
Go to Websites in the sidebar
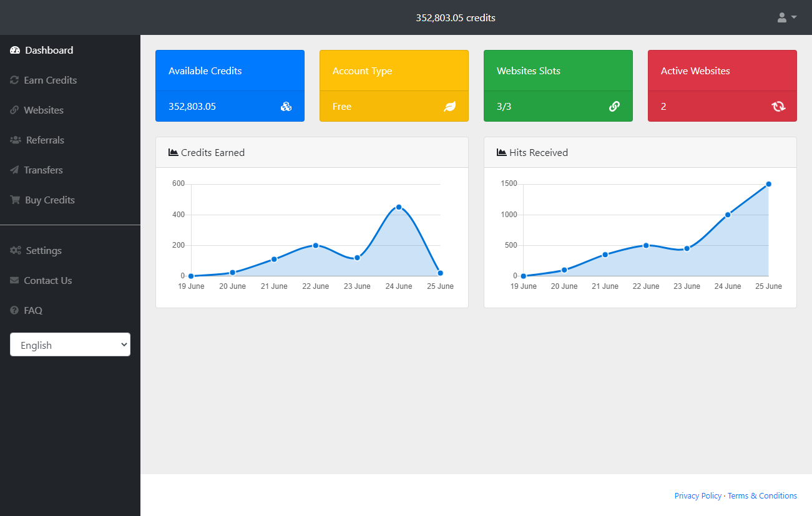43,110
